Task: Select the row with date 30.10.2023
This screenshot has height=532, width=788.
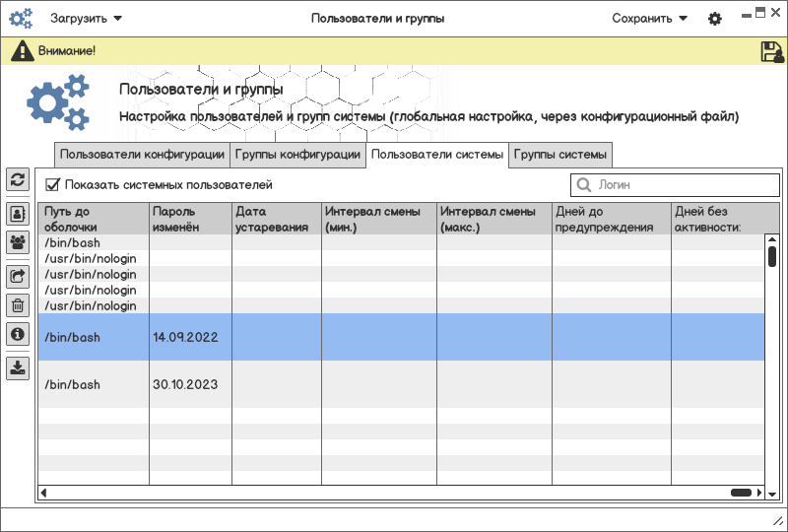Action: pyautogui.click(x=394, y=384)
